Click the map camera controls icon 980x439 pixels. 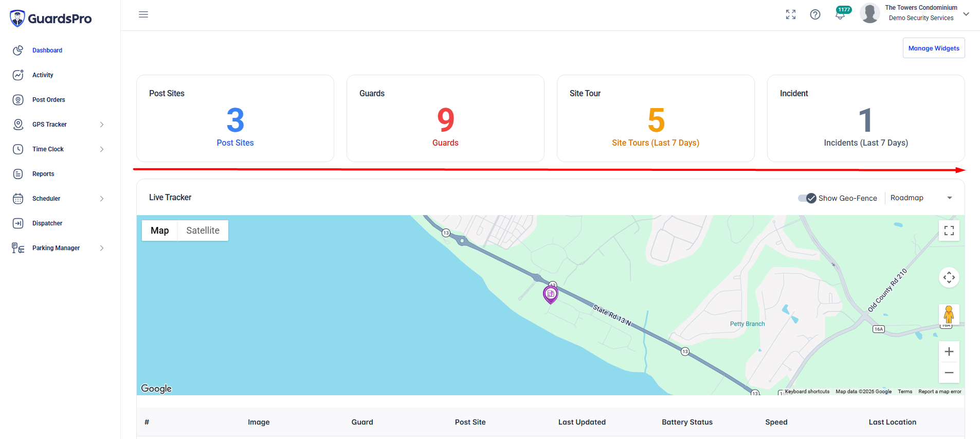[x=949, y=277]
